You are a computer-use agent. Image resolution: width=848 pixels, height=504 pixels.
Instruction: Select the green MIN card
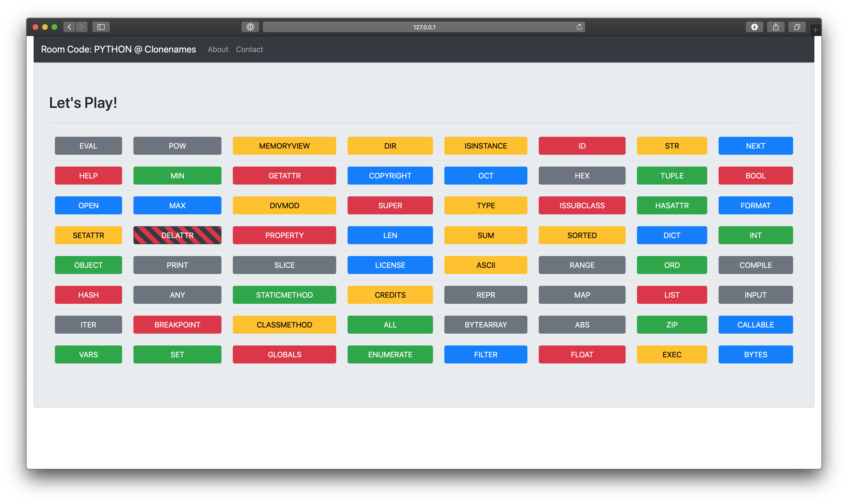pyautogui.click(x=177, y=176)
